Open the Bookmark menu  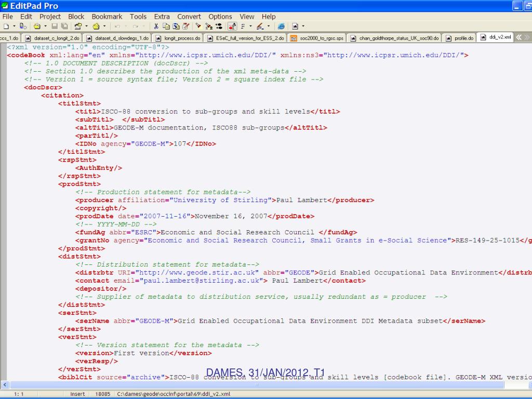pos(107,16)
